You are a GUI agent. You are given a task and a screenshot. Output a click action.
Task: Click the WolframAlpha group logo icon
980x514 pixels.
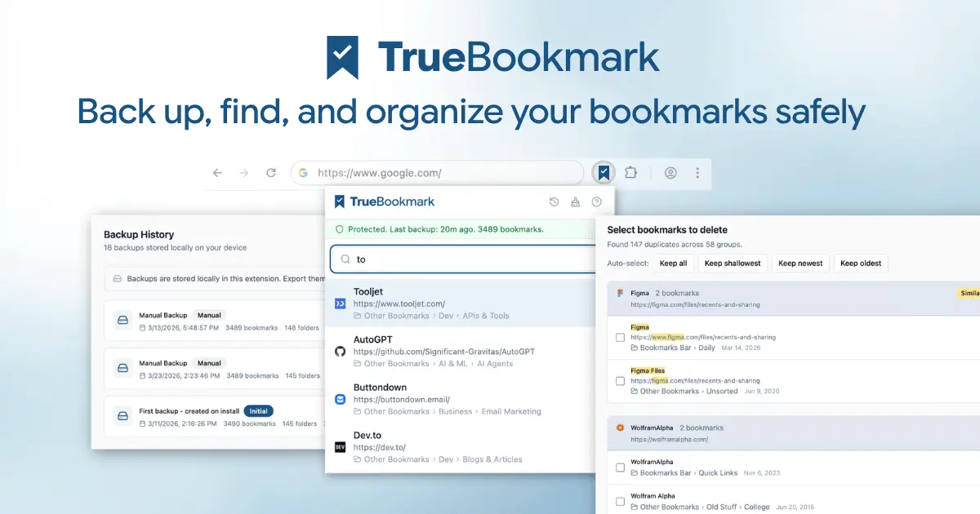pos(621,428)
